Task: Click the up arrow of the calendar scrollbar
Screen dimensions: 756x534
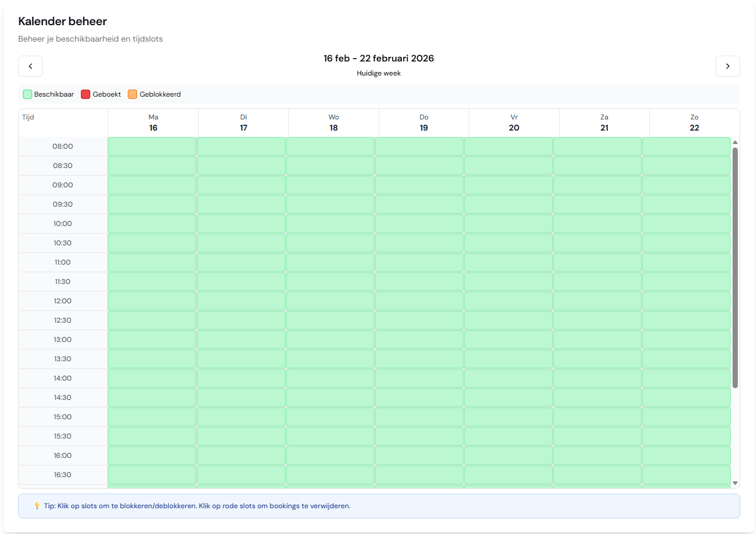Action: point(735,142)
